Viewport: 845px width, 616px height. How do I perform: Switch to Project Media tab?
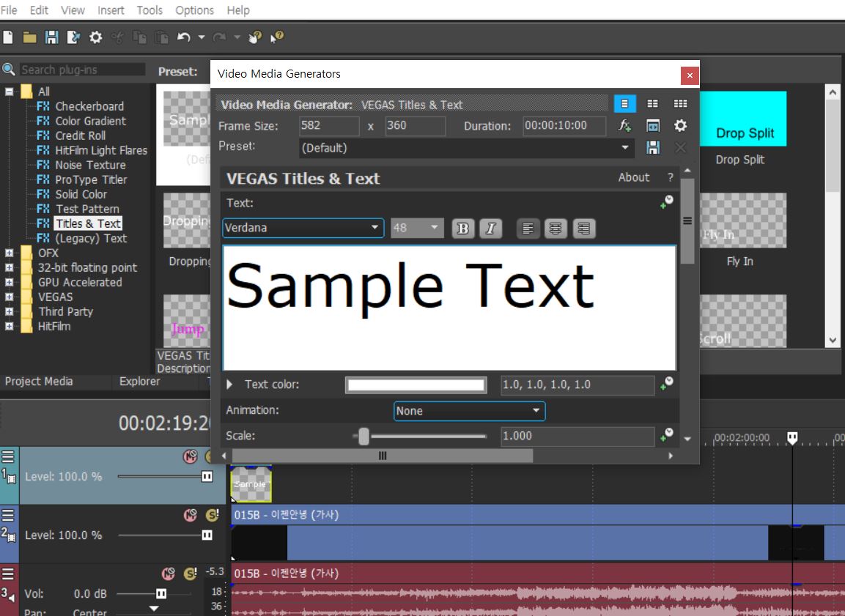click(x=39, y=381)
